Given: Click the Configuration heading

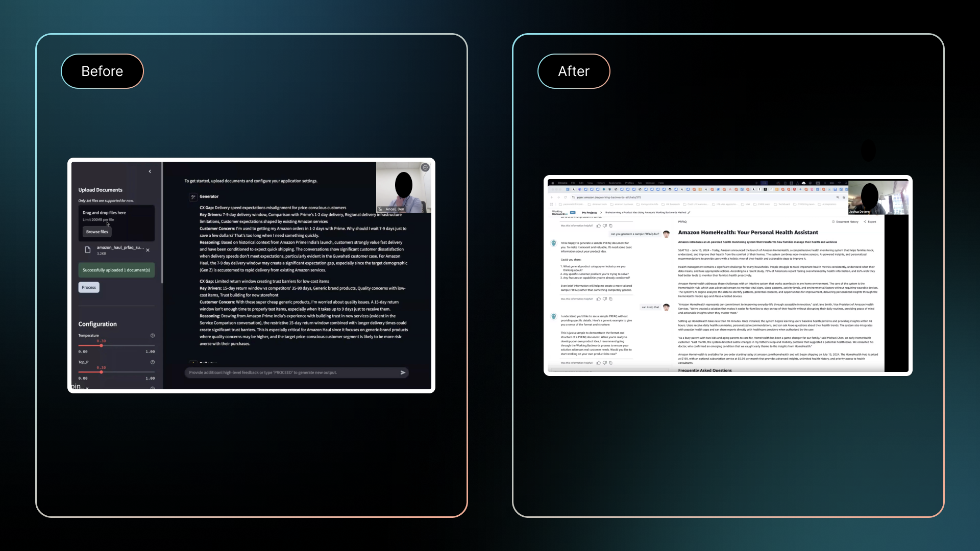Looking at the screenshot, I should pos(97,324).
